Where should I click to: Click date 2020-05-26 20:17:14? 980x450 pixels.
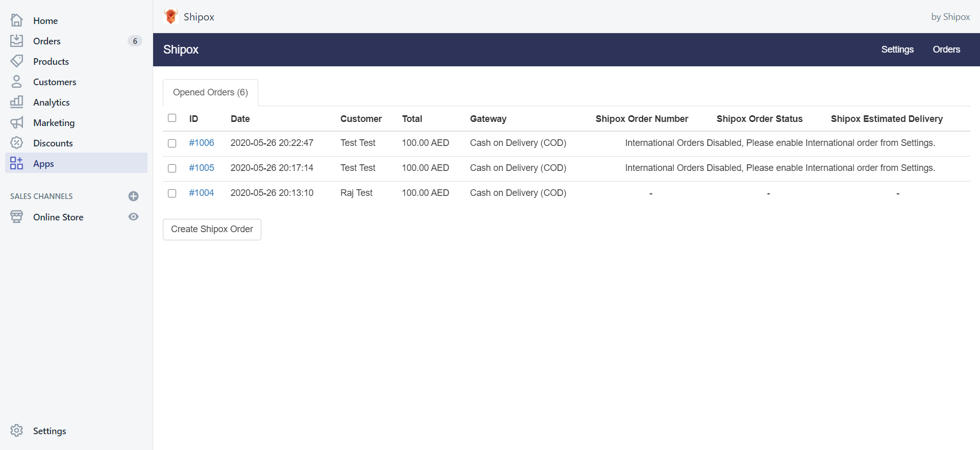(272, 168)
